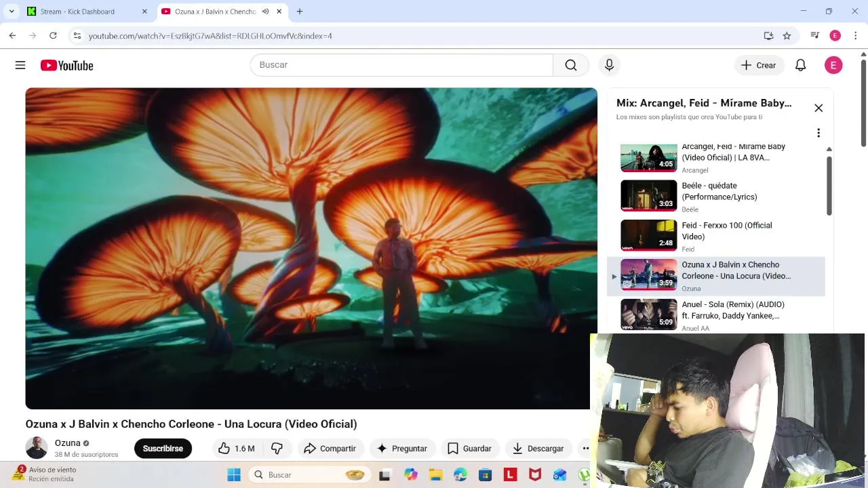The height and width of the screenshot is (488, 868).
Task: Click the Mix: Arcangel, Feid header title
Action: click(704, 103)
